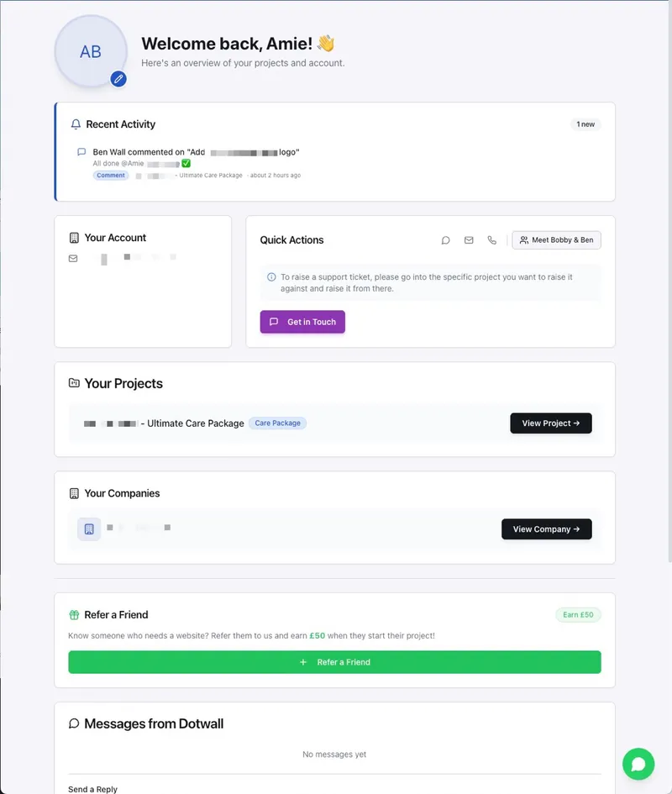Click the gift icon next to Refer a Friend
This screenshot has width=672, height=794.
tap(75, 614)
